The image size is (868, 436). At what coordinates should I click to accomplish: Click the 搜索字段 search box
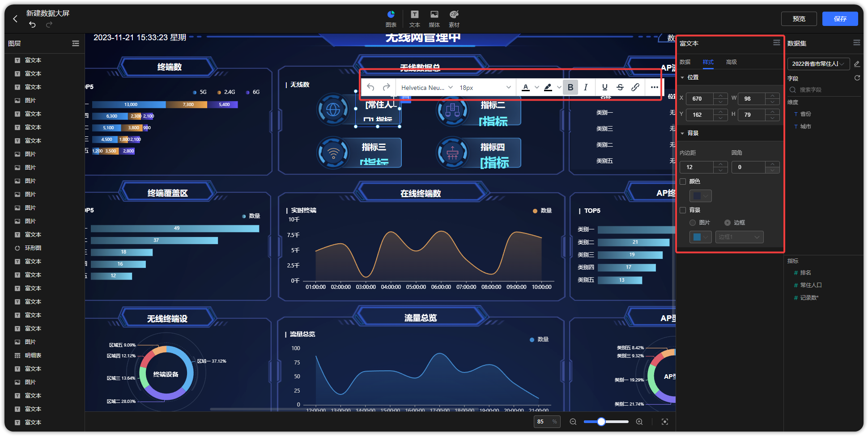(824, 90)
